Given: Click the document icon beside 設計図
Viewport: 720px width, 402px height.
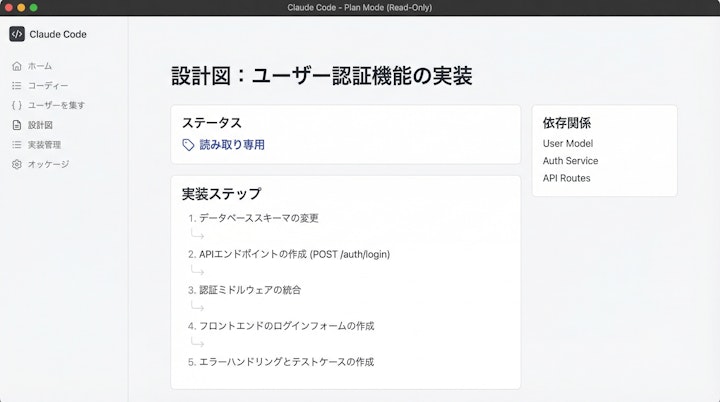Looking at the screenshot, I should coord(17,125).
